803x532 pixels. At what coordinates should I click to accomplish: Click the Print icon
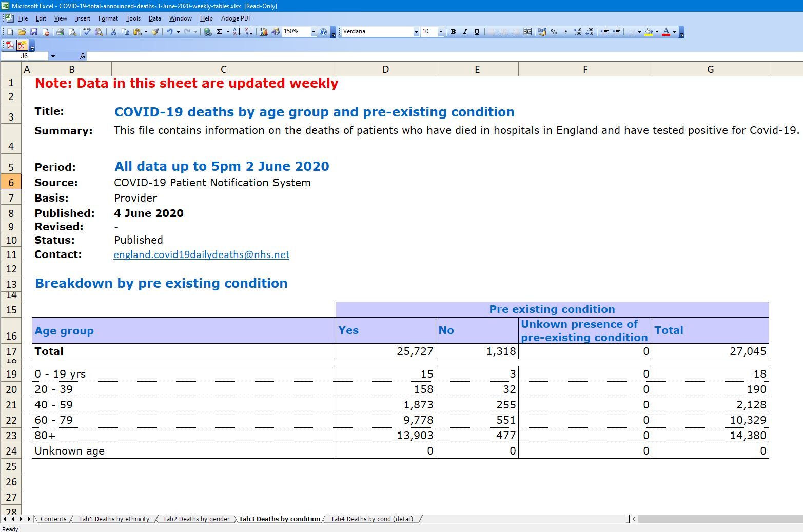tap(60, 32)
